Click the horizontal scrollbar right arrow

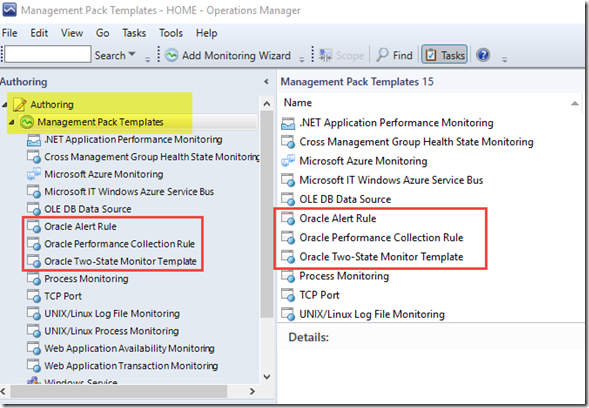click(252, 391)
